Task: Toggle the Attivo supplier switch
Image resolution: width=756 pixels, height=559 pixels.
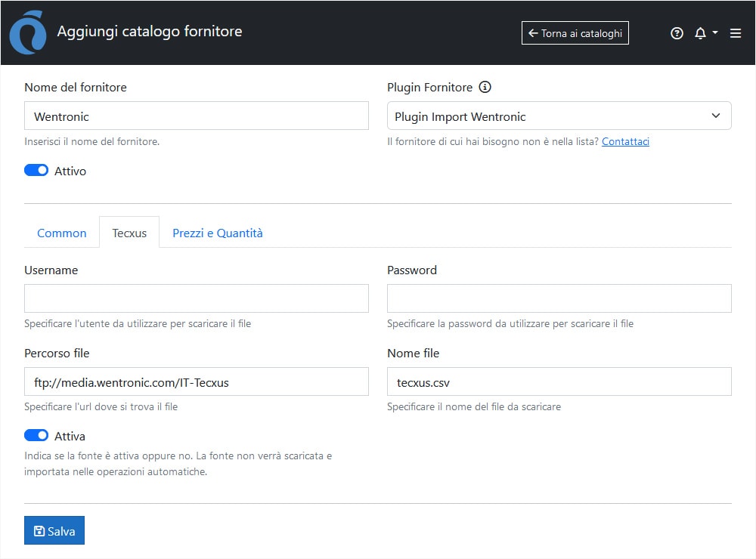Action: (x=36, y=171)
